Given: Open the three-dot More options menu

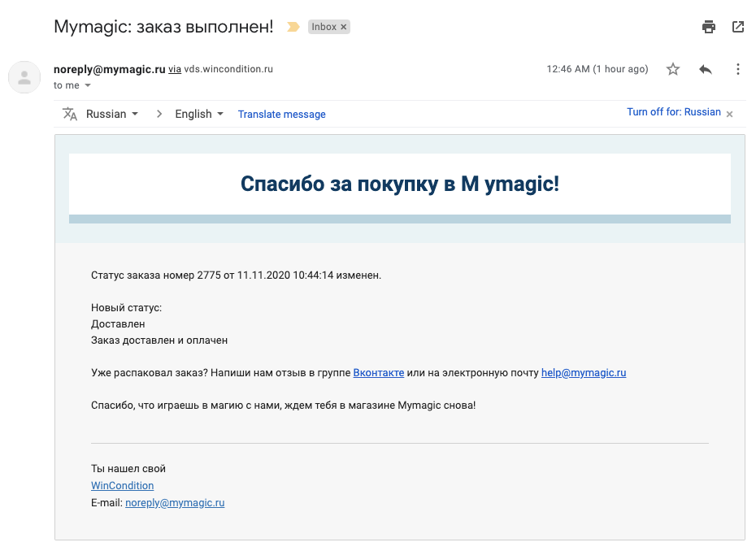Looking at the screenshot, I should pos(738,69).
